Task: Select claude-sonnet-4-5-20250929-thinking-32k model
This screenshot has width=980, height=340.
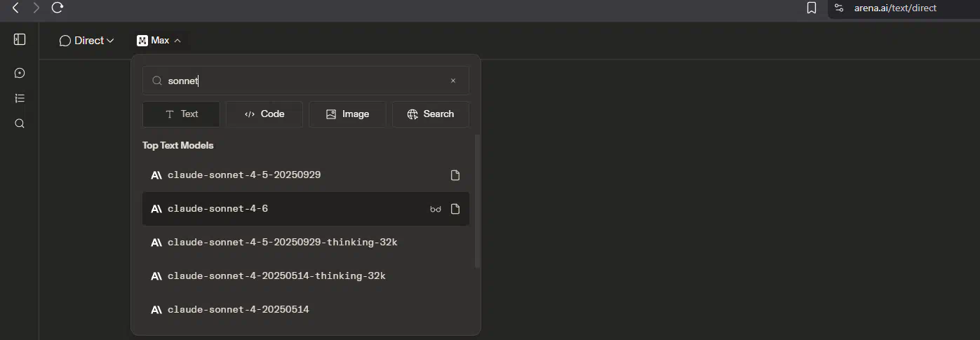Action: point(282,243)
